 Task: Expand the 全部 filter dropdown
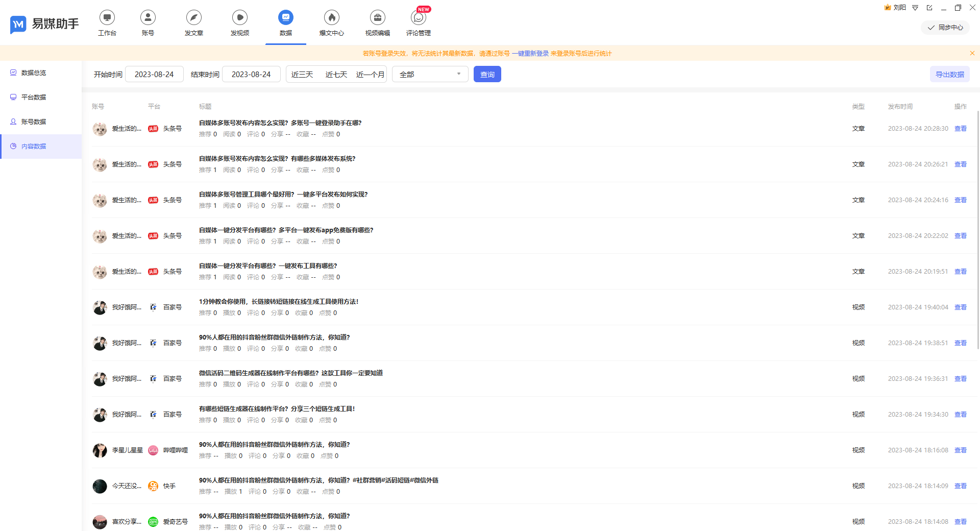point(430,75)
